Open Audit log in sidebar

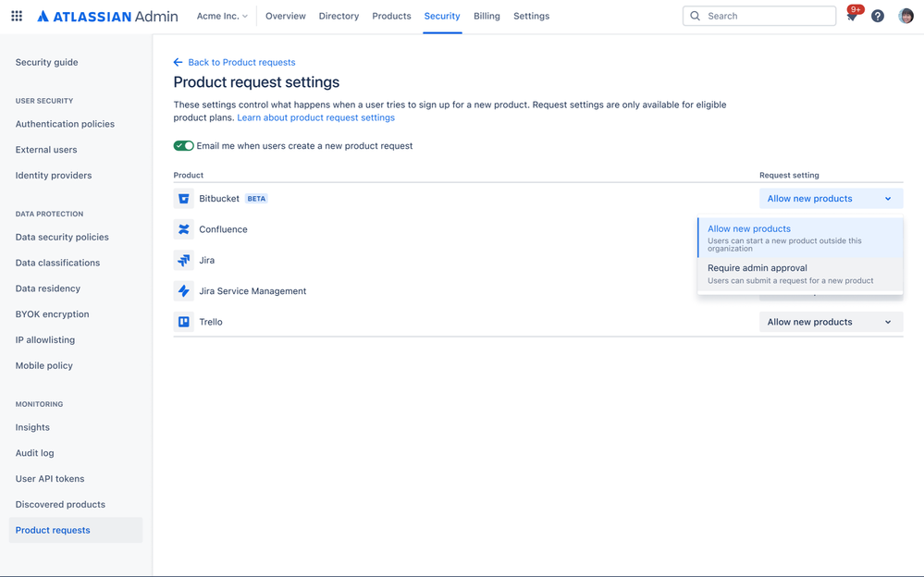pyautogui.click(x=35, y=453)
